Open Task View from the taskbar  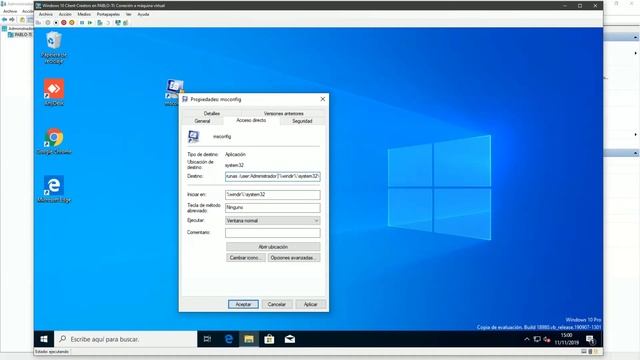(207, 339)
